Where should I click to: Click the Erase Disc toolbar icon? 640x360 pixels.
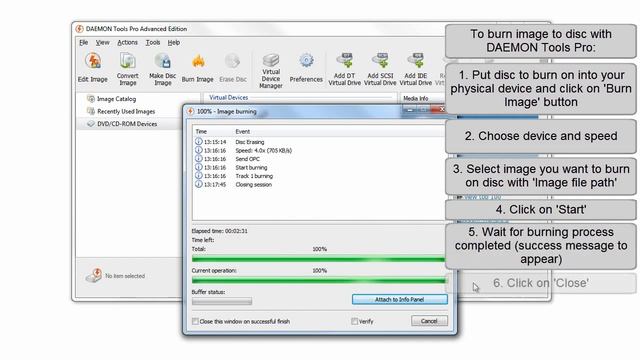(233, 62)
